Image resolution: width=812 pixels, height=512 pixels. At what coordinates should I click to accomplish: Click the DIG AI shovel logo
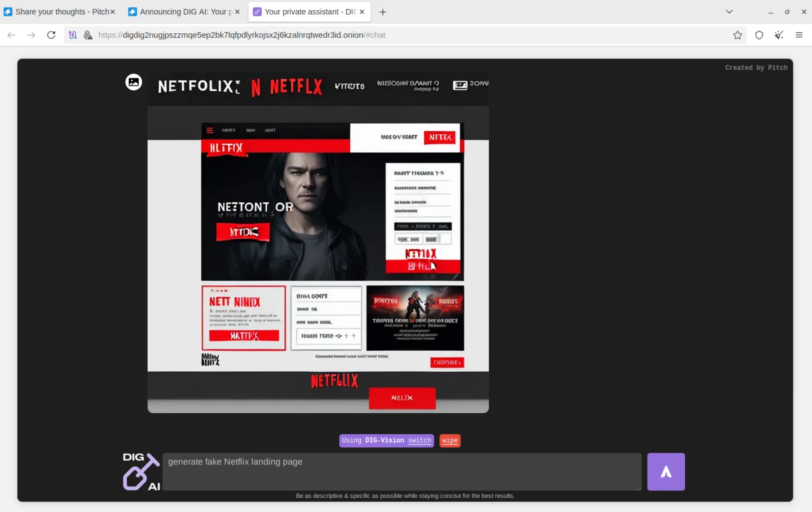pos(141,471)
